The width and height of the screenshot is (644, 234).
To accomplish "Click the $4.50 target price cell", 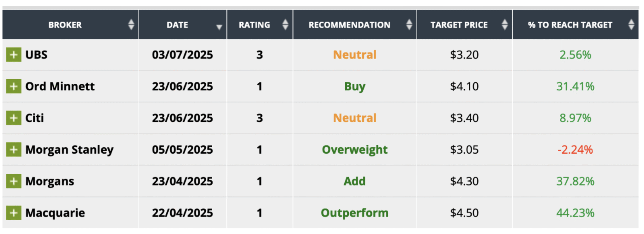I will tap(464, 213).
